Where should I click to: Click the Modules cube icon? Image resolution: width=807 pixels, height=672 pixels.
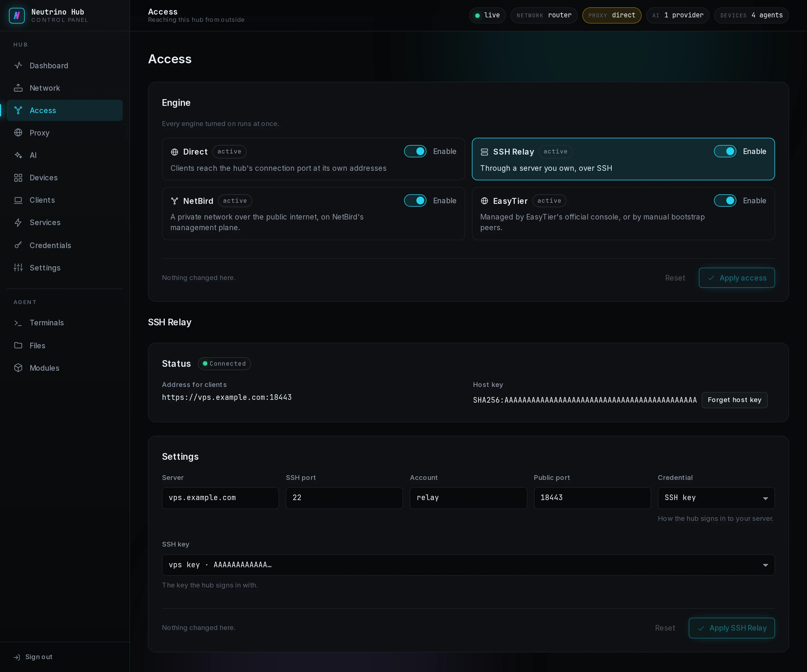pos(18,367)
